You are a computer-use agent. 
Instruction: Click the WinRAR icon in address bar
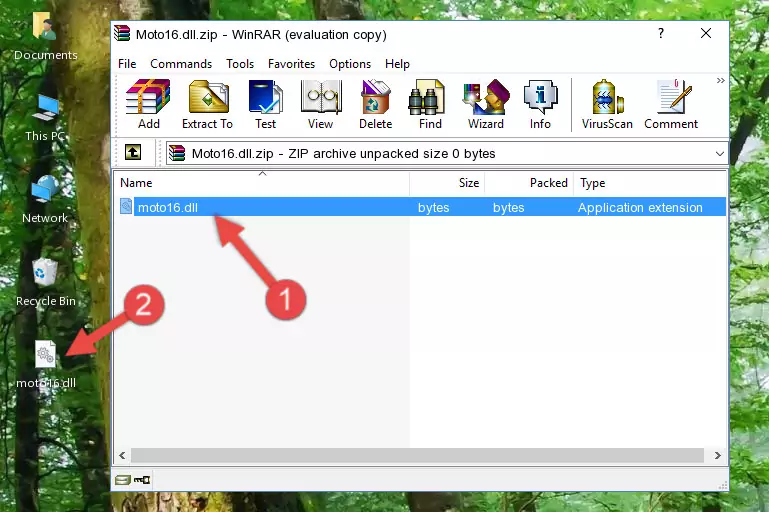pyautogui.click(x=177, y=154)
